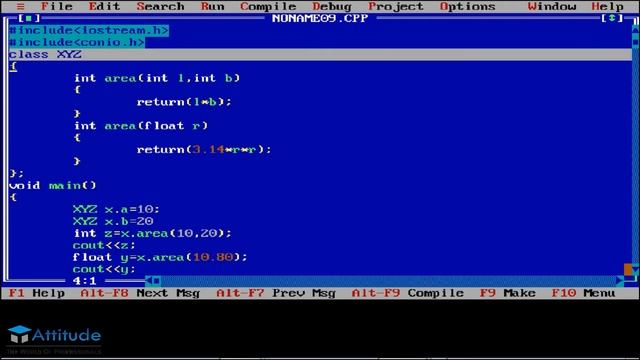Screen dimensions: 640x360
Task: Click the 'return(l*b);' statement
Action: coord(184,102)
